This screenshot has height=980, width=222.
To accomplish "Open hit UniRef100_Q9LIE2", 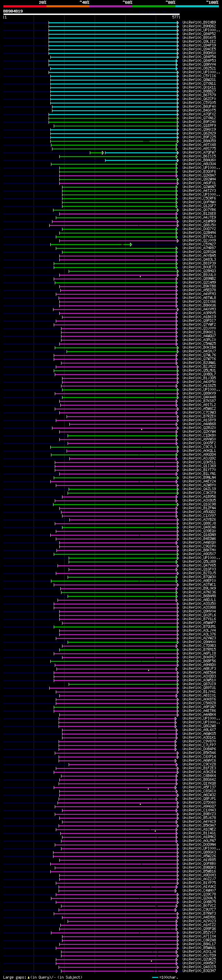I will coord(199,41).
